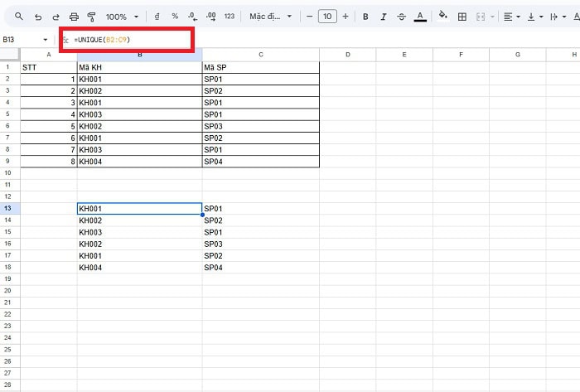Open more number formats (123)

coord(230,17)
